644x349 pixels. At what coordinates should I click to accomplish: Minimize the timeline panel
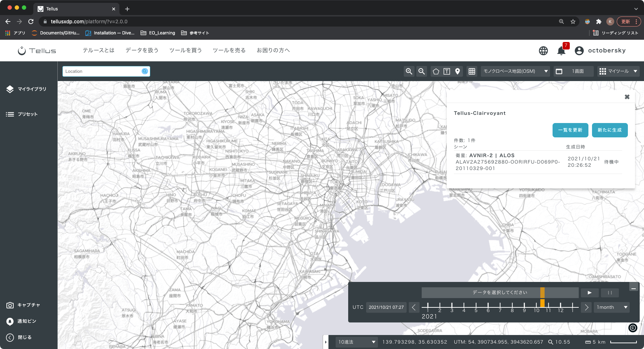click(x=634, y=287)
